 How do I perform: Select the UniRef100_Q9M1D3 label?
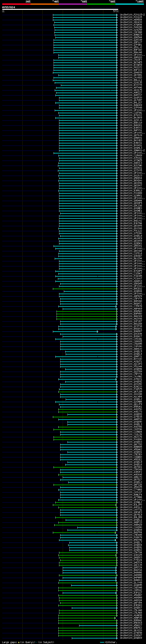click(131, 58)
